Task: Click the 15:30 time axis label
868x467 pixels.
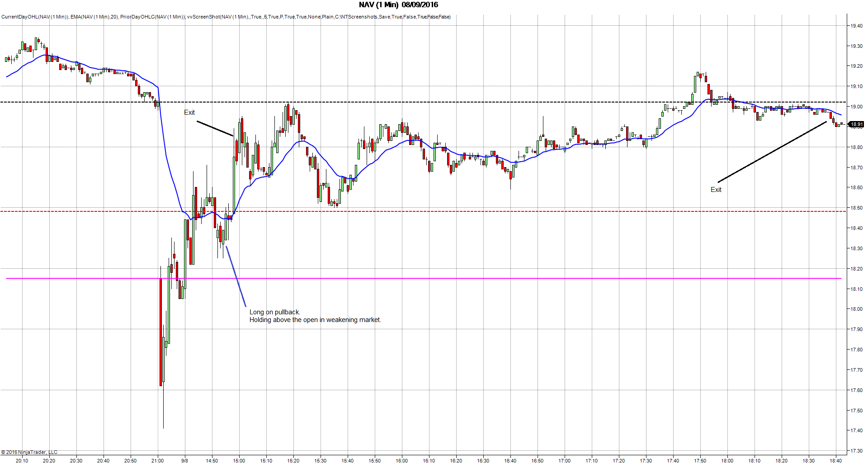Action: coord(320,461)
